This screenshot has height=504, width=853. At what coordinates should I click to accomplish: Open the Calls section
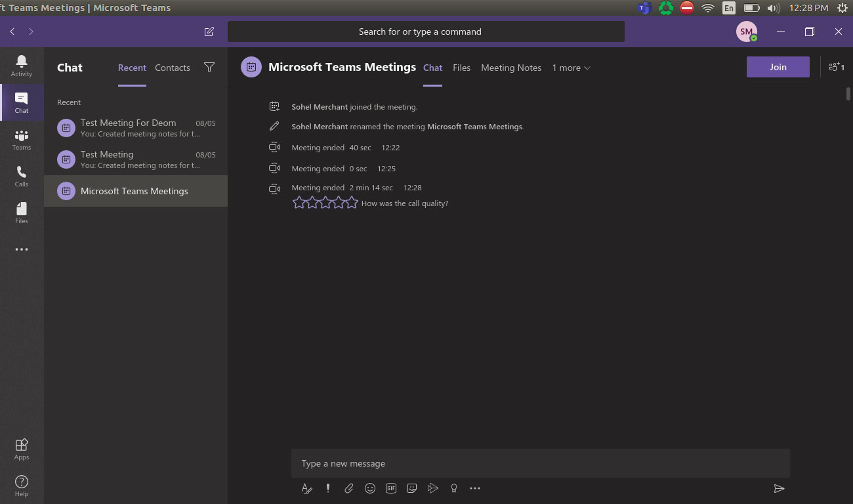[22, 176]
